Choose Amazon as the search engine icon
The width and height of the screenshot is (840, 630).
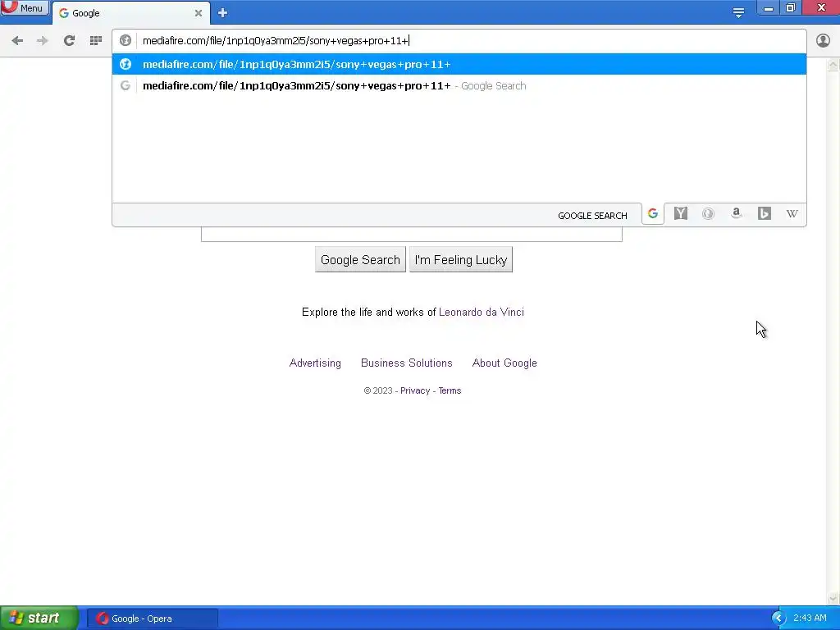point(736,214)
